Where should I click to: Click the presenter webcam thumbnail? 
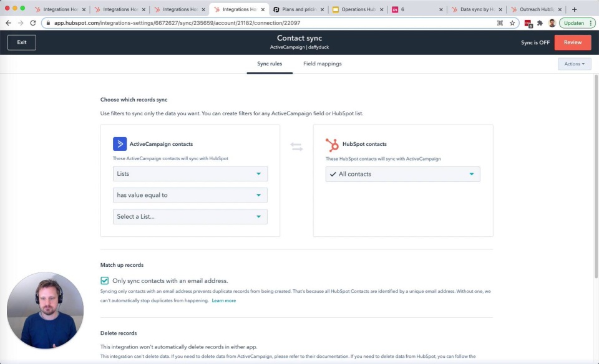(45, 310)
